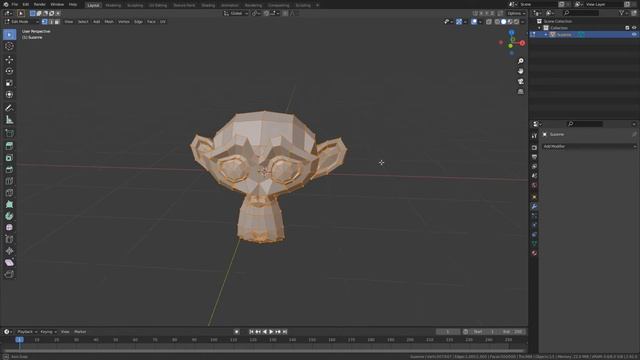Screen dimensions: 640x360
Task: Select the Rotate tool
Action: 9,71
